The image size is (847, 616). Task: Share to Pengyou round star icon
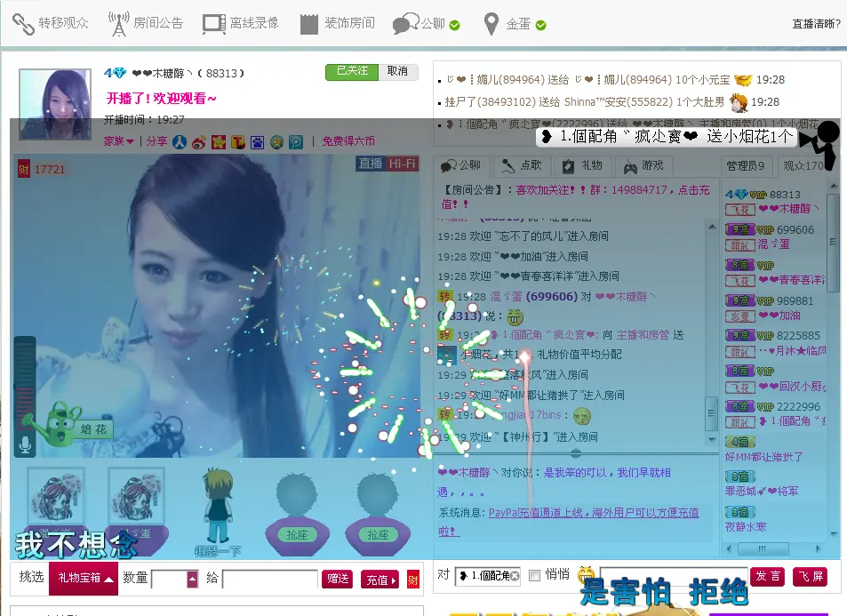(x=276, y=141)
